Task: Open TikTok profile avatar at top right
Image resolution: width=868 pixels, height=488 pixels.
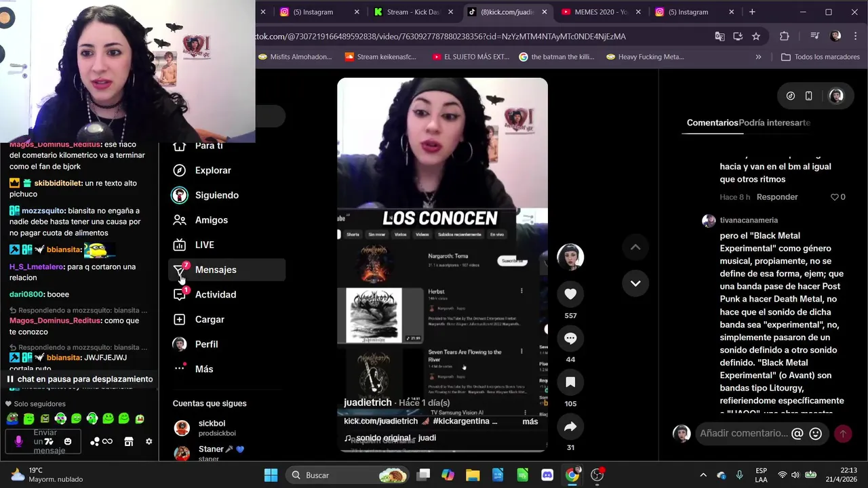Action: pyautogui.click(x=836, y=96)
